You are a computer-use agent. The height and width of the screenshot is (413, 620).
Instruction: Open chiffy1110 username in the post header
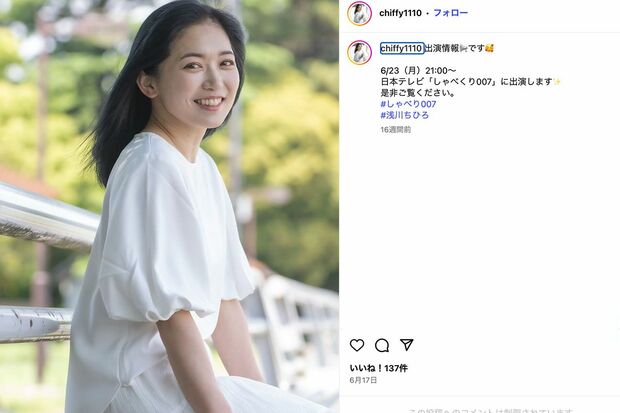400,13
